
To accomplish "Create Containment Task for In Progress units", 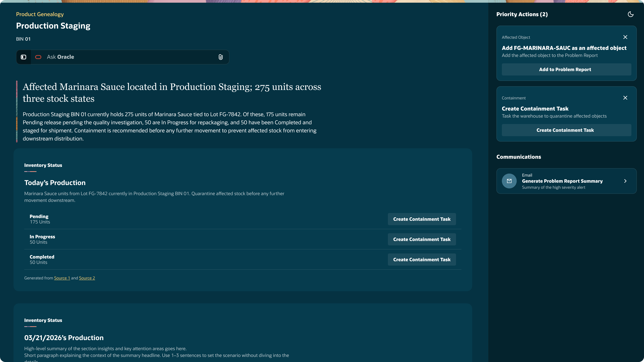I will 422,239.
